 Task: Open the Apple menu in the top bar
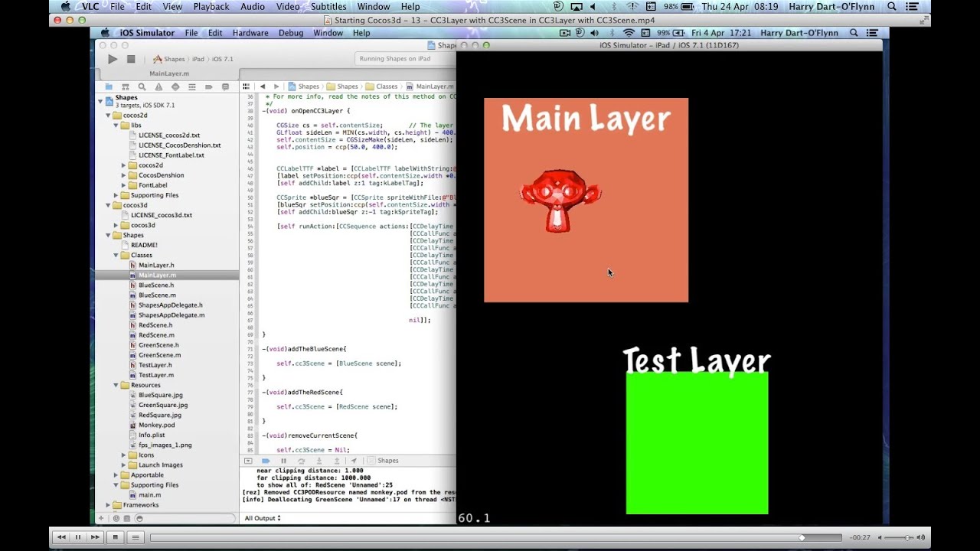[65, 6]
